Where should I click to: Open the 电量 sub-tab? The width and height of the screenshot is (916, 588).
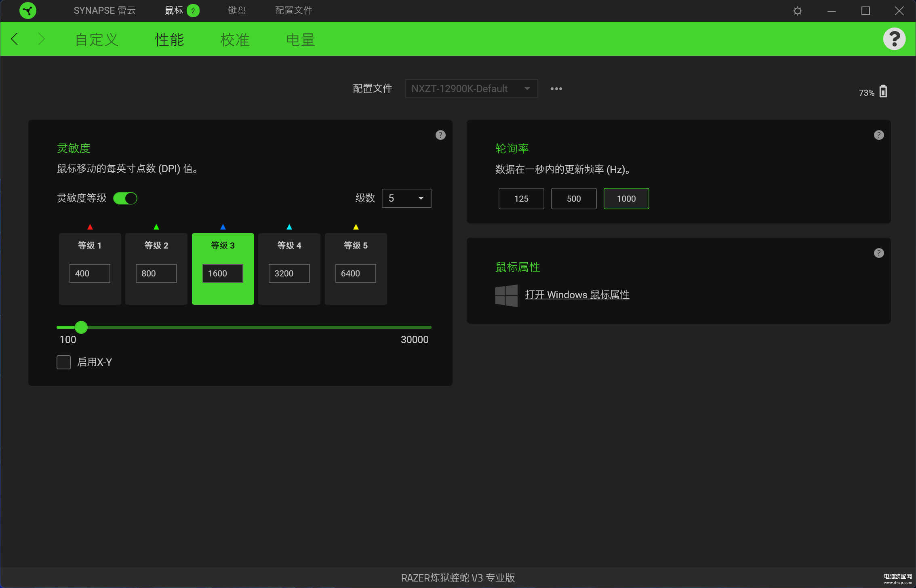pyautogui.click(x=301, y=40)
